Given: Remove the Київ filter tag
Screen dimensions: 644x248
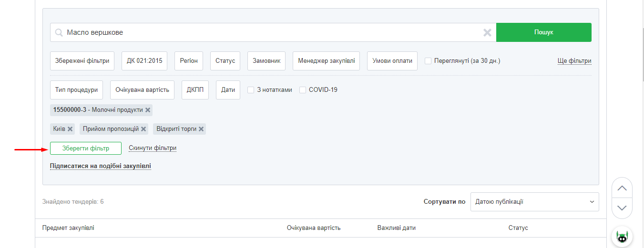Looking at the screenshot, I should tap(70, 129).
